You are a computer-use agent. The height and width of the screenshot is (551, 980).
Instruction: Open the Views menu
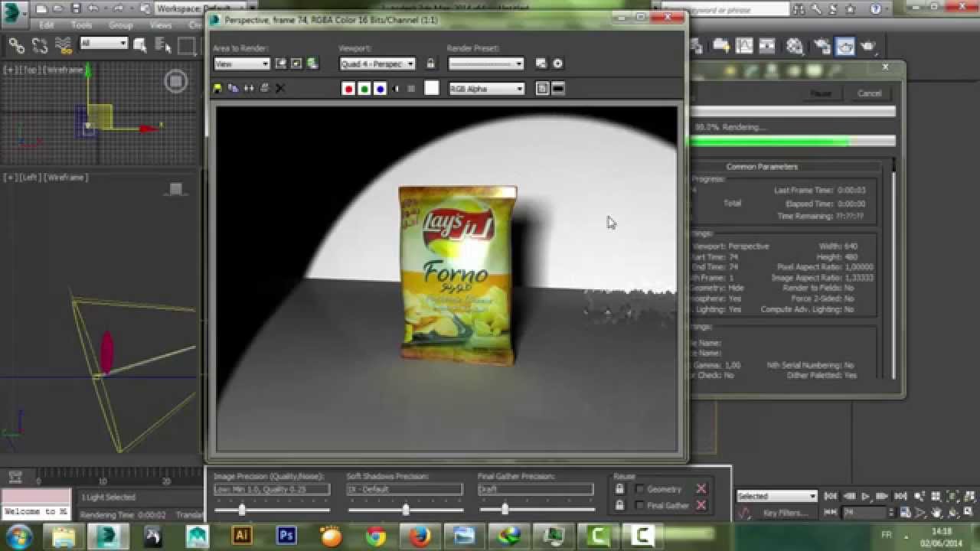pos(161,25)
